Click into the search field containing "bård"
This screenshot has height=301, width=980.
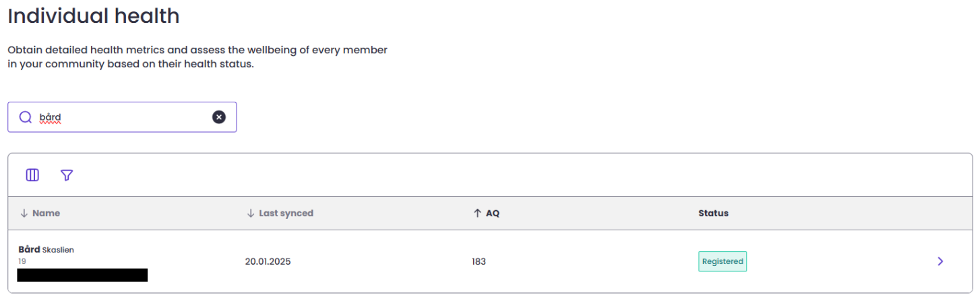tap(121, 117)
